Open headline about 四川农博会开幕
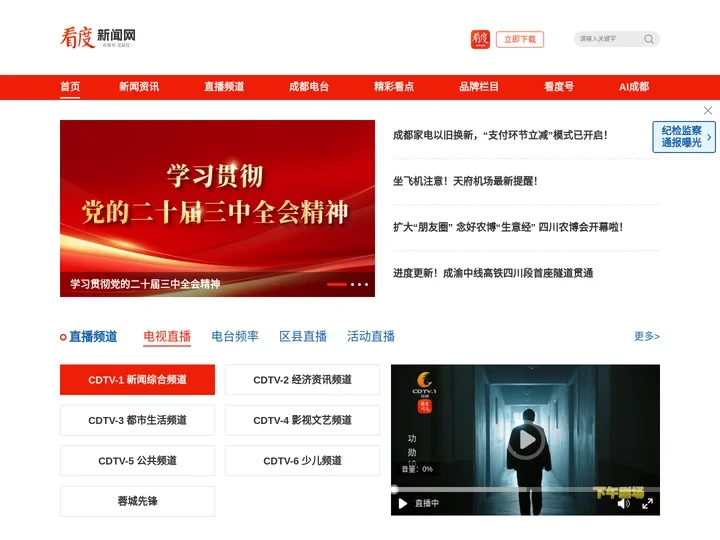This screenshot has height=540, width=720. [508, 227]
